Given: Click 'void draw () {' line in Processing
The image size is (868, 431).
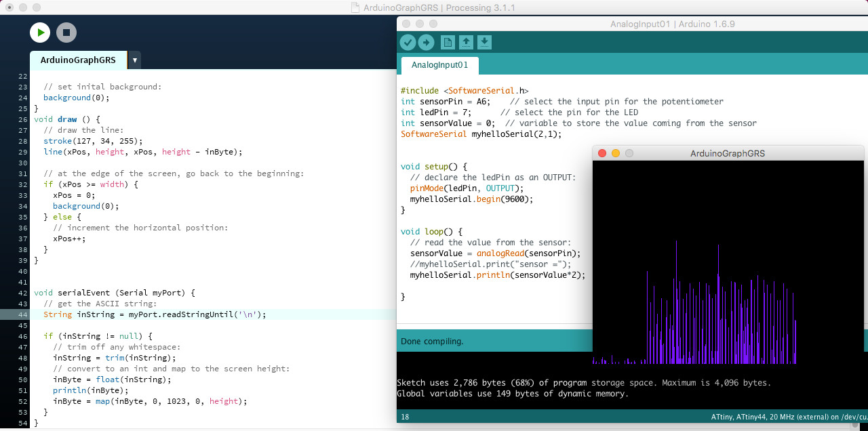Looking at the screenshot, I should tap(66, 119).
